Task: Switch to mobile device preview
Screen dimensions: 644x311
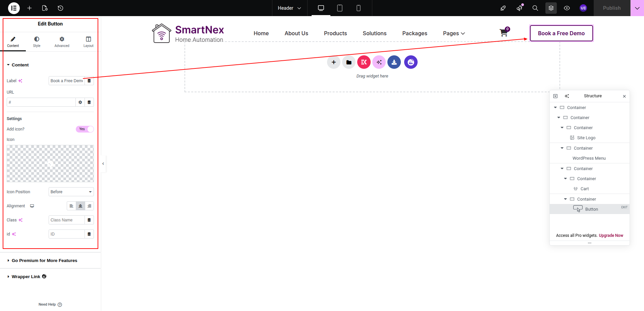Action: click(x=358, y=8)
